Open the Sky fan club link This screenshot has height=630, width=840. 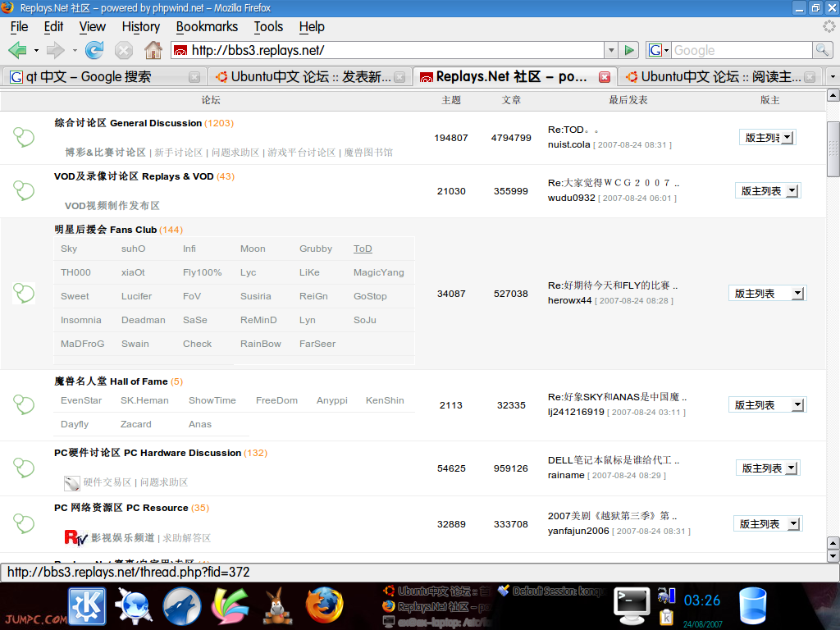[x=69, y=249]
